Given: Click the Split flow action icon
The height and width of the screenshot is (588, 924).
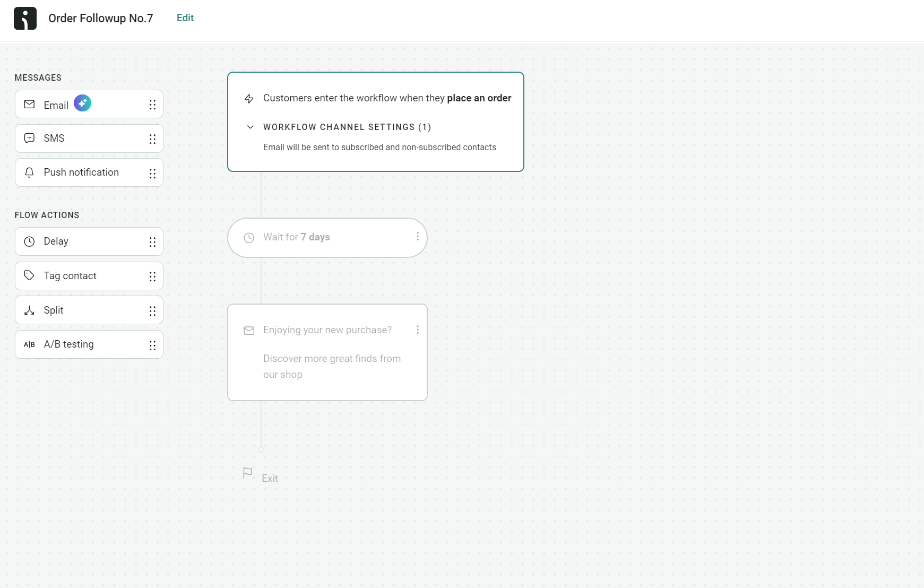Looking at the screenshot, I should (29, 310).
